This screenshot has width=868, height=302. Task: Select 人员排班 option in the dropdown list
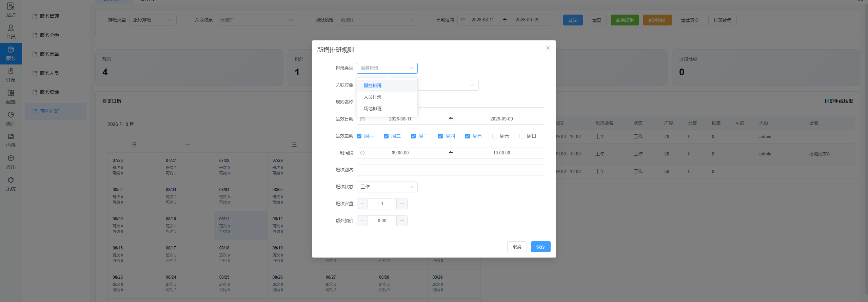[x=387, y=97]
